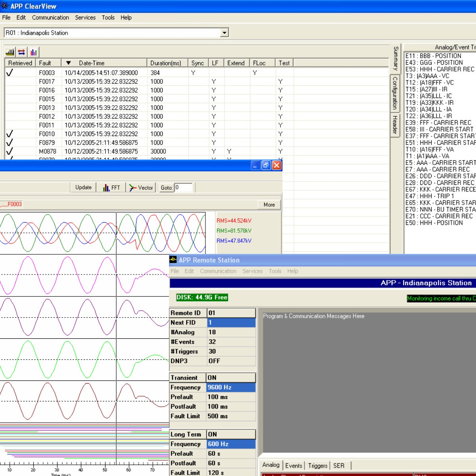Toggle the Transient recording ON setting

tap(231, 377)
